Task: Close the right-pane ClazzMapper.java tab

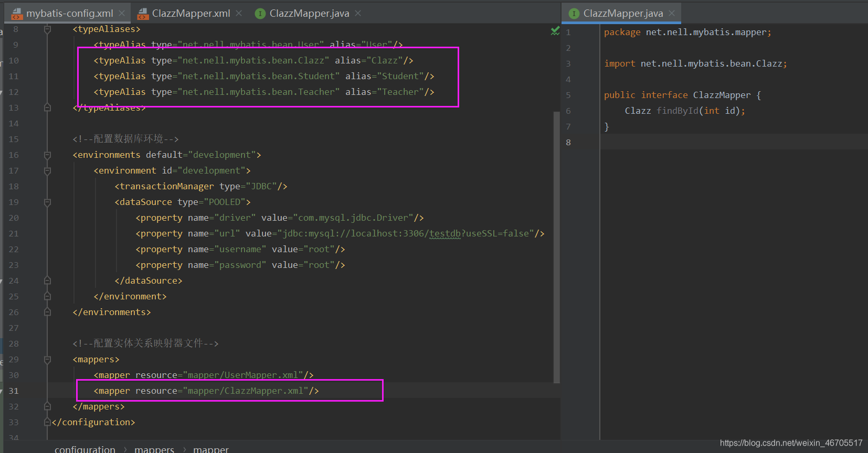Action: coord(672,13)
